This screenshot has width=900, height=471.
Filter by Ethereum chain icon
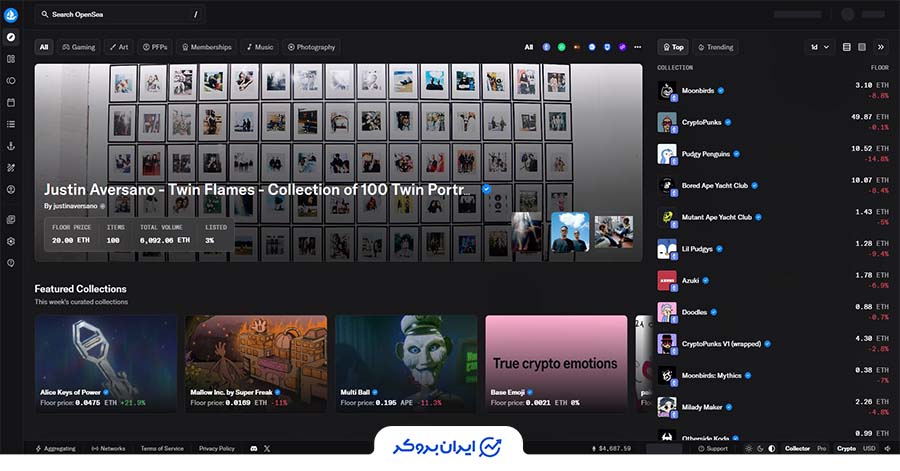(546, 47)
